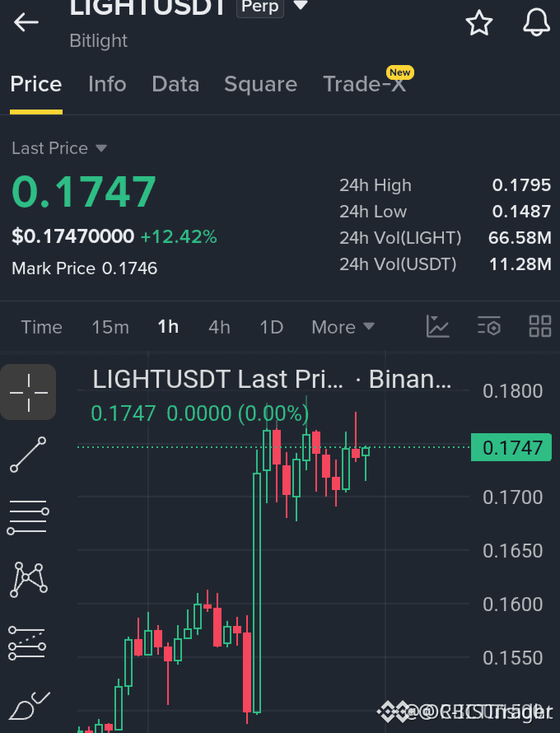Image resolution: width=560 pixels, height=733 pixels.
Task: Click the 24h Vol(LIGHT) value 66.58M
Action: (x=520, y=237)
